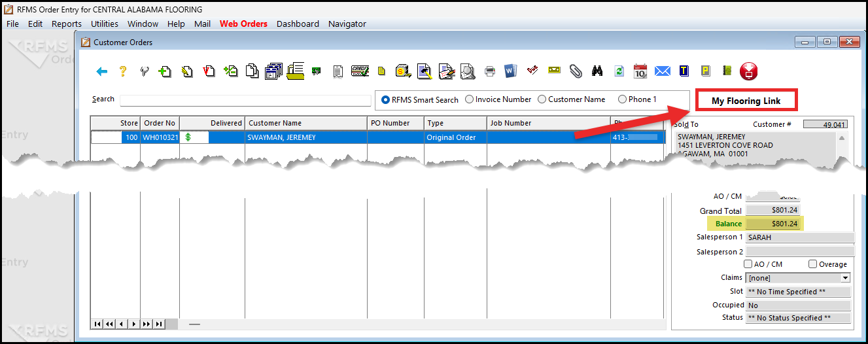Image resolution: width=868 pixels, height=344 pixels.
Task: Go to previous record navigation button
Action: [x=122, y=324]
